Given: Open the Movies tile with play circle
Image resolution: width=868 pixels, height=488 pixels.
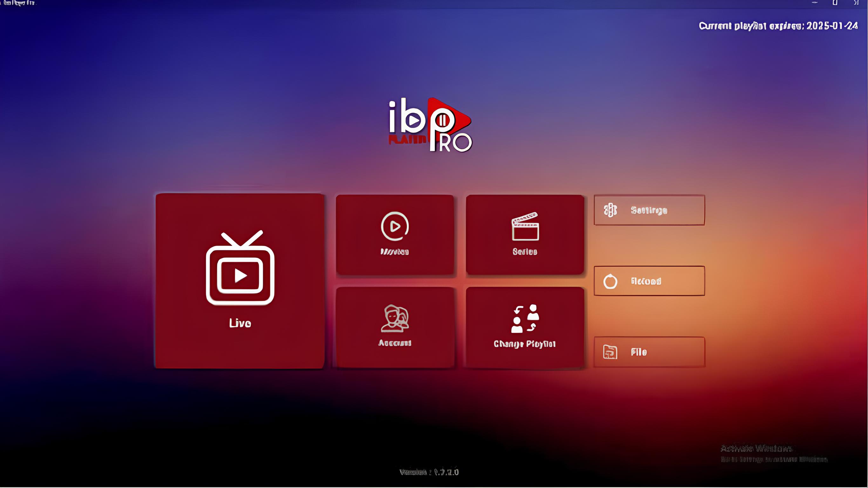Looking at the screenshot, I should [395, 234].
